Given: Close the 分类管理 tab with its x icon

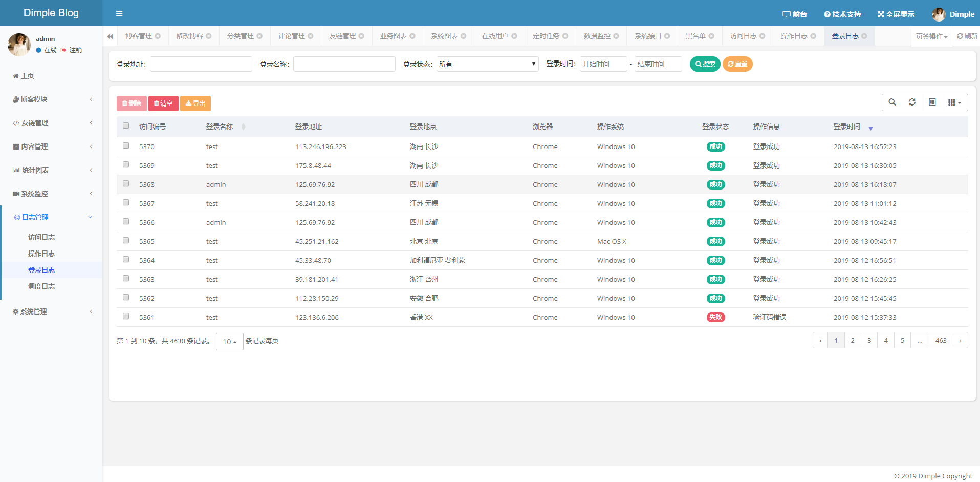Looking at the screenshot, I should click(x=259, y=36).
